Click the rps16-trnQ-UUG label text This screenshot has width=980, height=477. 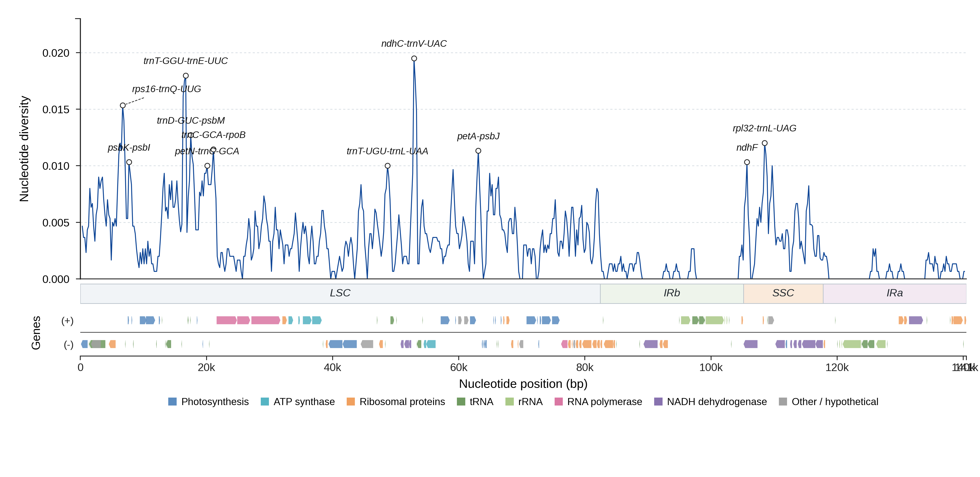click(x=167, y=89)
